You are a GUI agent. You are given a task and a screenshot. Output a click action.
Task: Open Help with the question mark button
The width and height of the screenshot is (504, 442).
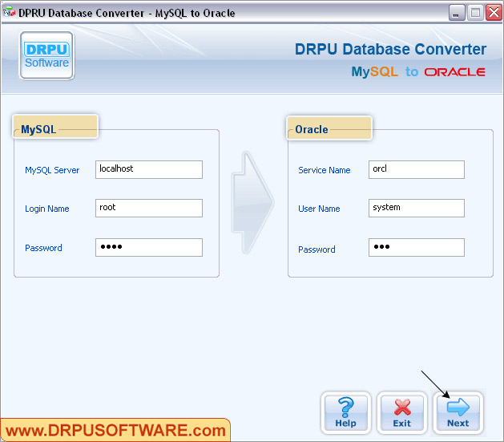coord(346,413)
